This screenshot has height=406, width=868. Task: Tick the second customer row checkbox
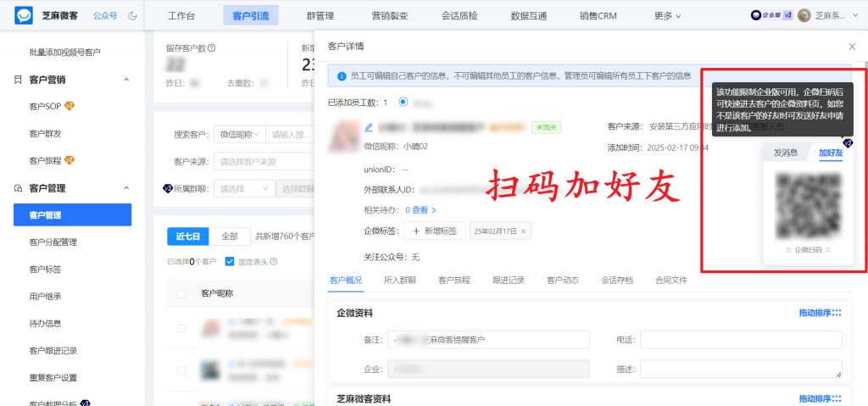(181, 370)
